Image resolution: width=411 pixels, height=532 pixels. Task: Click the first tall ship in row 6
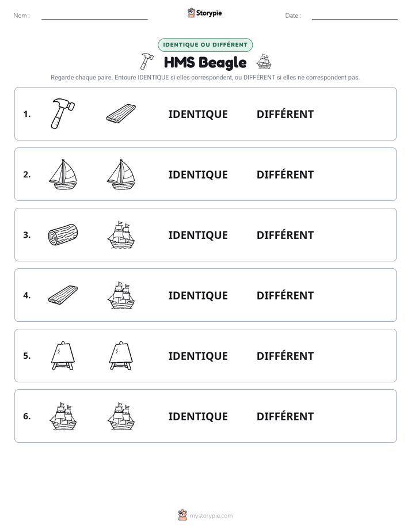pyautogui.click(x=63, y=416)
